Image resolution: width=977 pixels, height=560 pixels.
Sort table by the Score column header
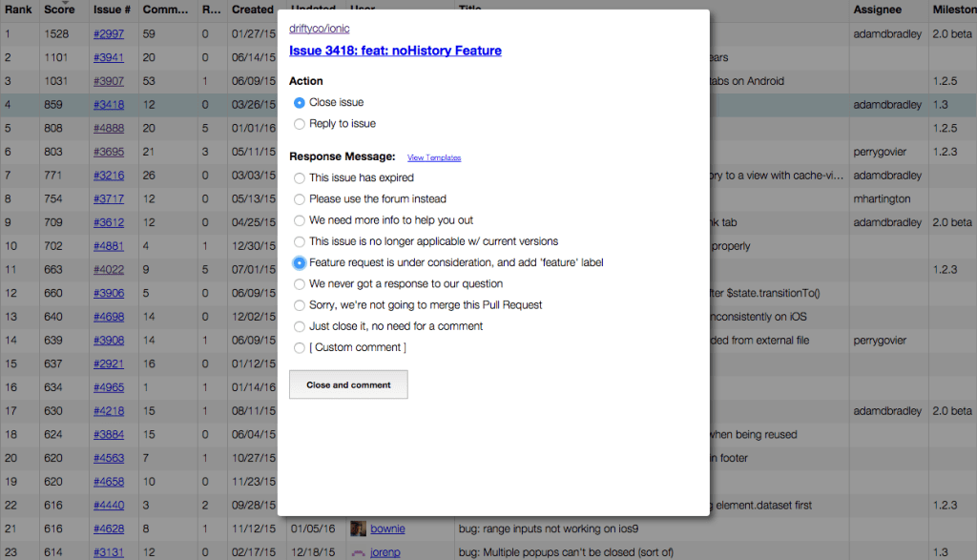[59, 10]
